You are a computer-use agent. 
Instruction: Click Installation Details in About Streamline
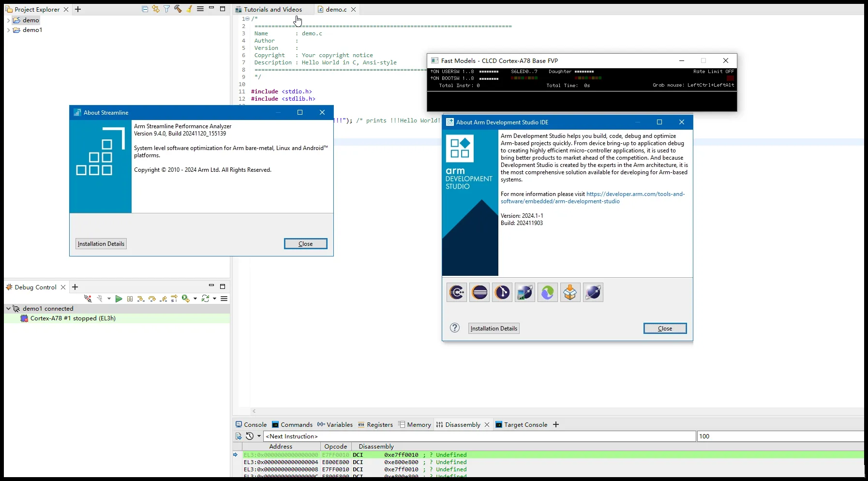click(x=101, y=244)
